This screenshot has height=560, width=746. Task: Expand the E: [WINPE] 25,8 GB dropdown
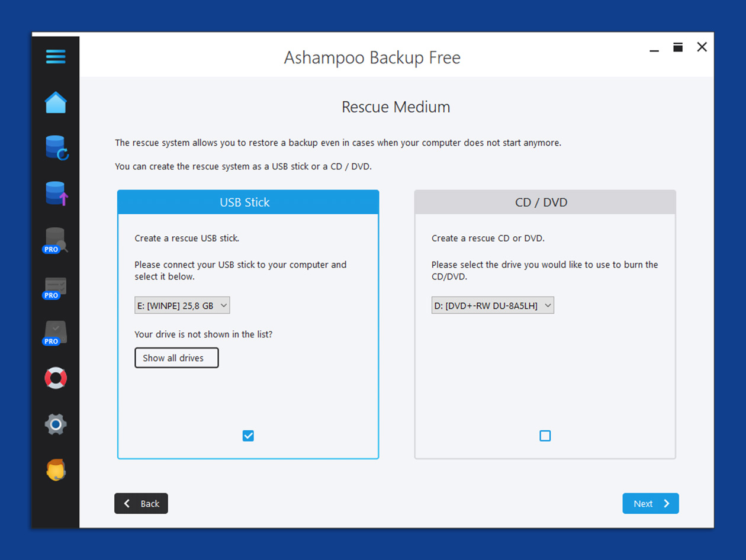pos(182,305)
